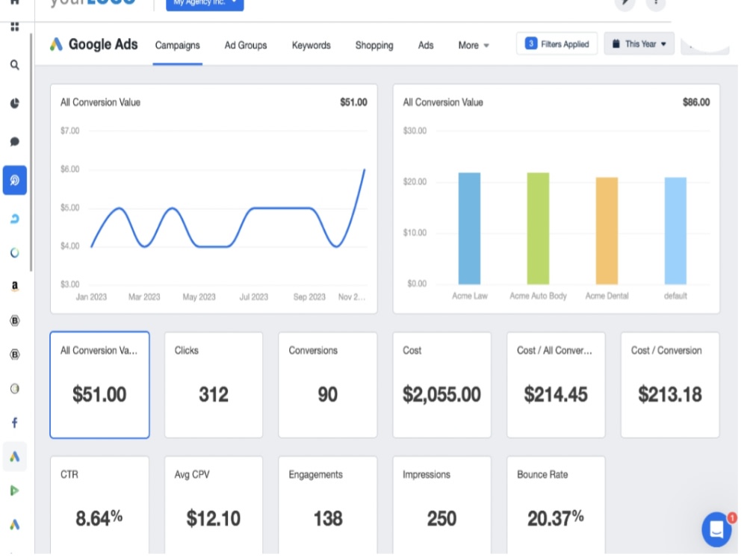Open the pie chart reports icon

coord(15,103)
